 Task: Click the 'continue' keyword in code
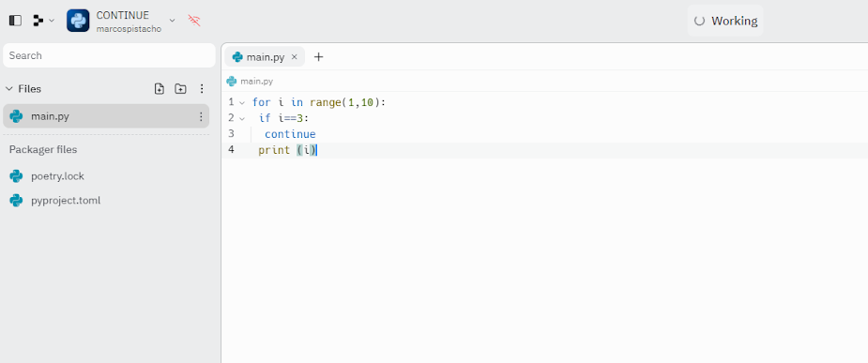click(x=290, y=134)
